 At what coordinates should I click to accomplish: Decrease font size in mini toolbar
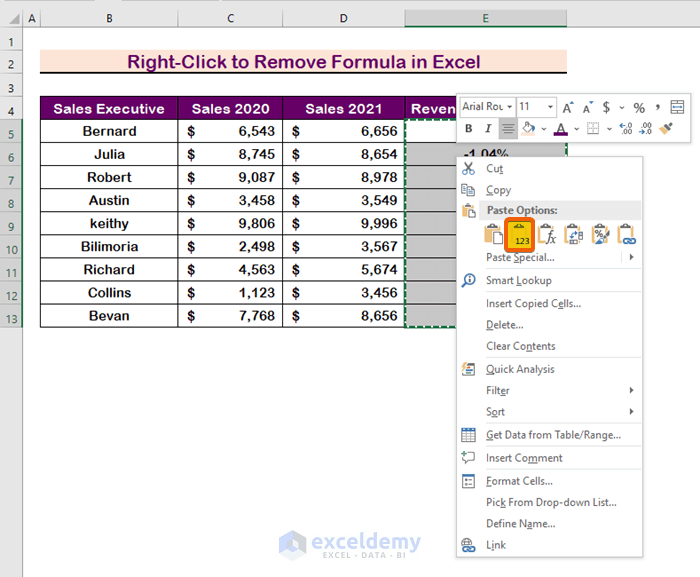pyautogui.click(x=588, y=107)
